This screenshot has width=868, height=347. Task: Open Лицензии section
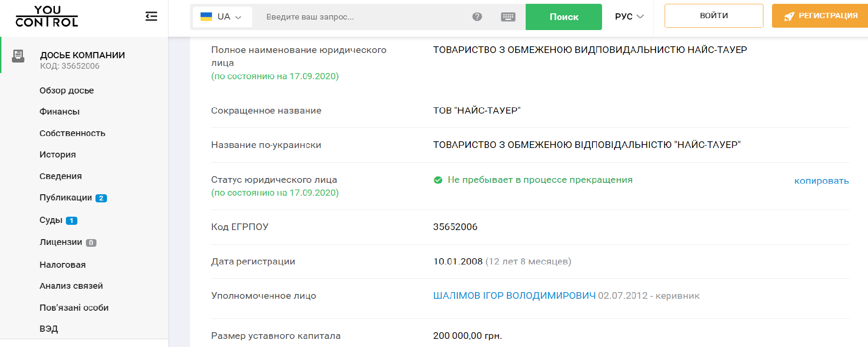(x=61, y=242)
